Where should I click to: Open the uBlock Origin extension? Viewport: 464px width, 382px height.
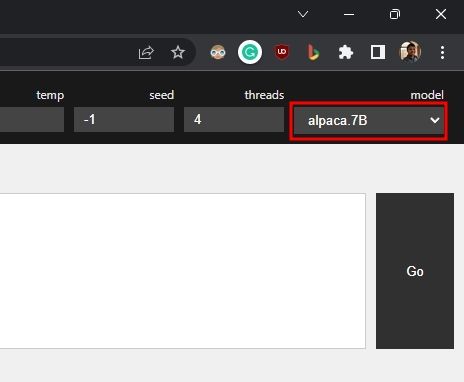282,52
